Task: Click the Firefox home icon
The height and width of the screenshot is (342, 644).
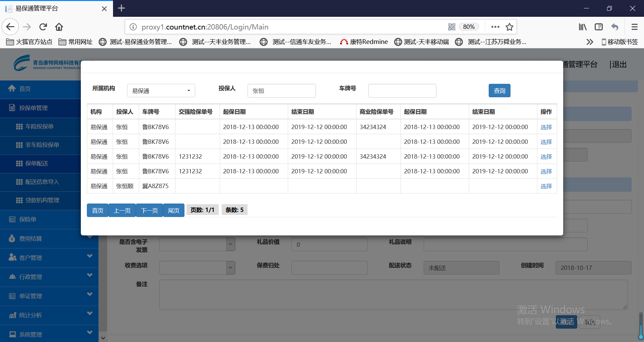Action: click(59, 27)
